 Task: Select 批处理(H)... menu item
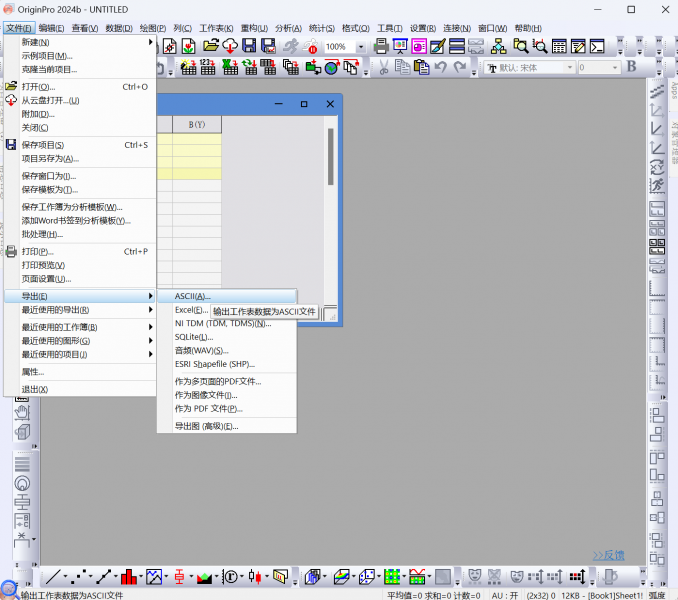click(x=80, y=234)
